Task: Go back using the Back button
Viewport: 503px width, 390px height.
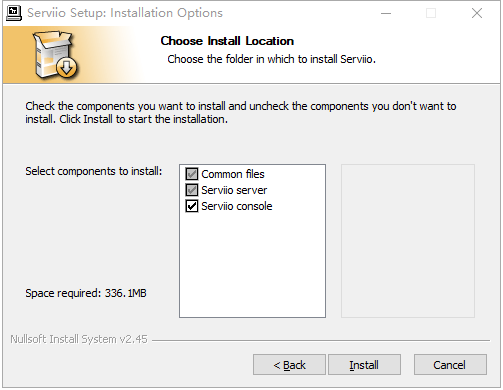Action: pos(289,365)
